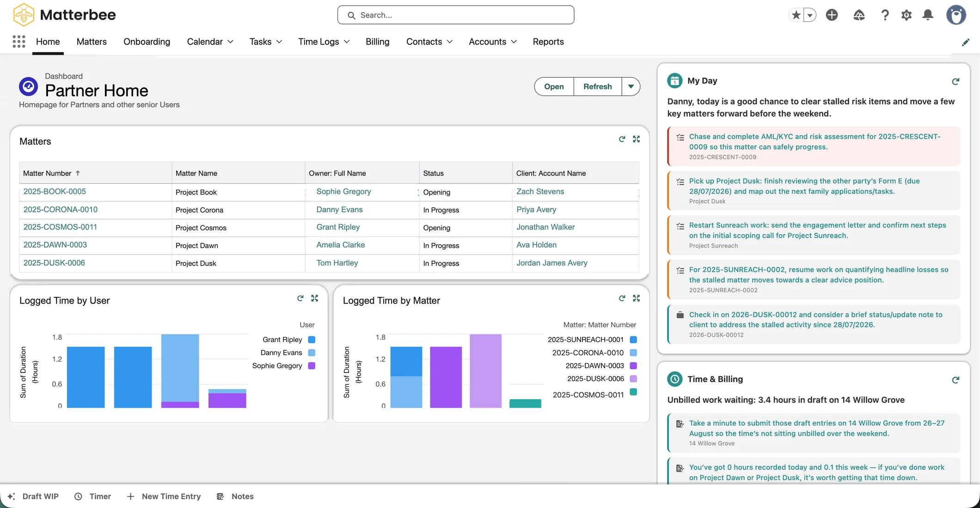Click the favorites star icon
This screenshot has height=508, width=980.
[796, 15]
